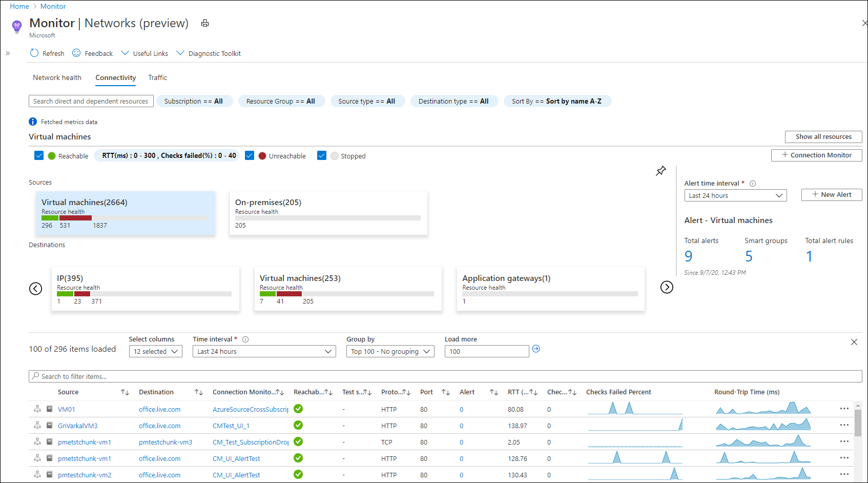The height and width of the screenshot is (483, 868).
Task: Show next destinations with right arrow
Action: (x=667, y=287)
